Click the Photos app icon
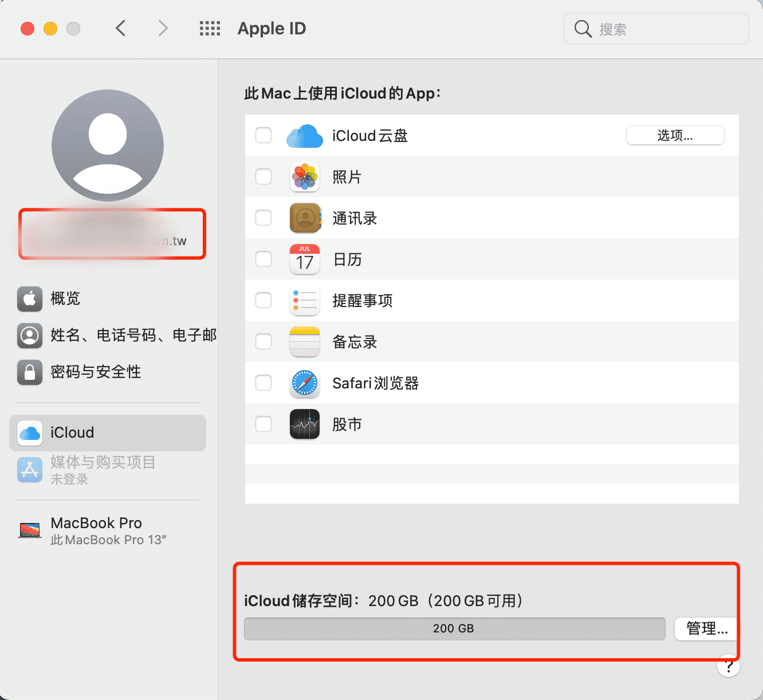763x700 pixels. click(304, 177)
